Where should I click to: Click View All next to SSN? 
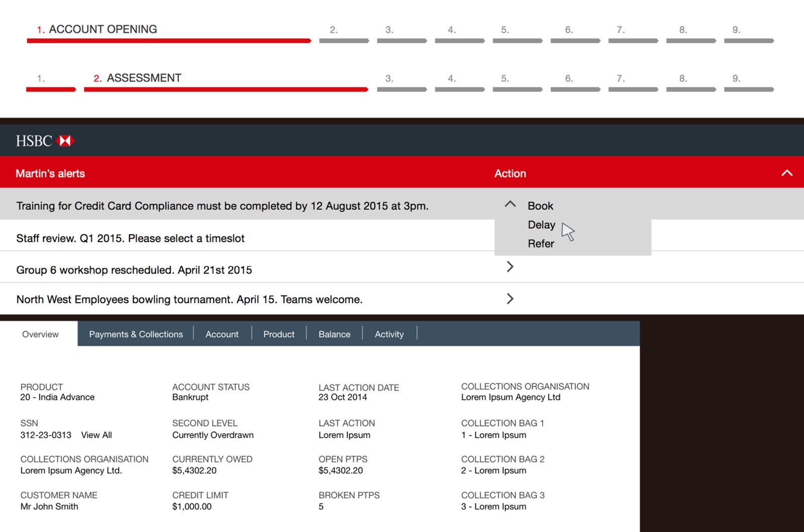(x=96, y=435)
